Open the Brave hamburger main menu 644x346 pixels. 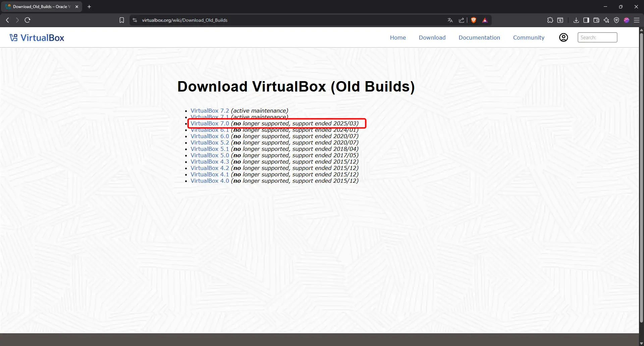(636, 20)
